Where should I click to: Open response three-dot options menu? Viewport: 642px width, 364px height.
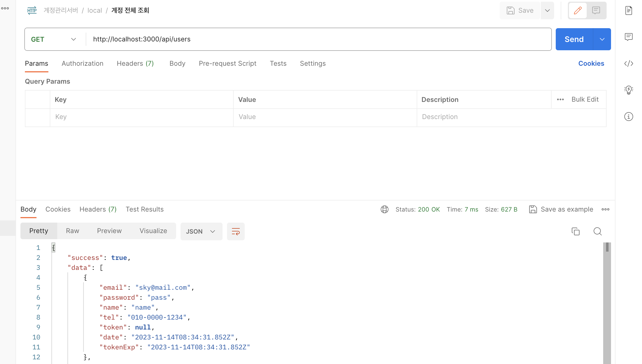point(605,209)
